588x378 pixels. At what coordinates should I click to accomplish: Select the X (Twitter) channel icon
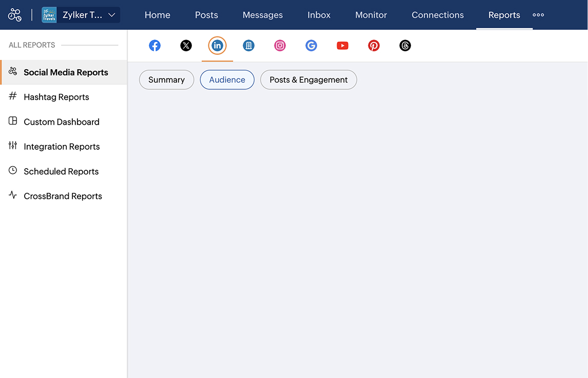186,46
